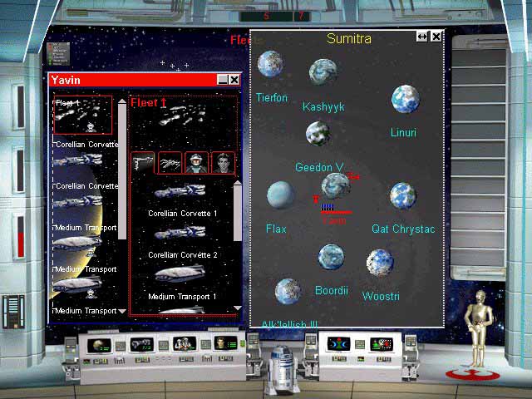
Task: Click the blue facility bars under Yavin
Action: click(328, 207)
